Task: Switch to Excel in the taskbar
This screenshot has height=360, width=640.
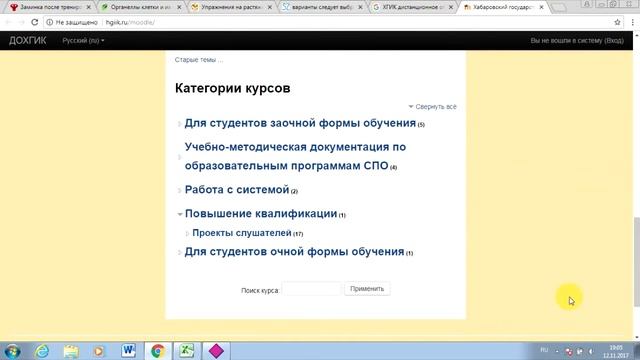Action: coord(187,351)
